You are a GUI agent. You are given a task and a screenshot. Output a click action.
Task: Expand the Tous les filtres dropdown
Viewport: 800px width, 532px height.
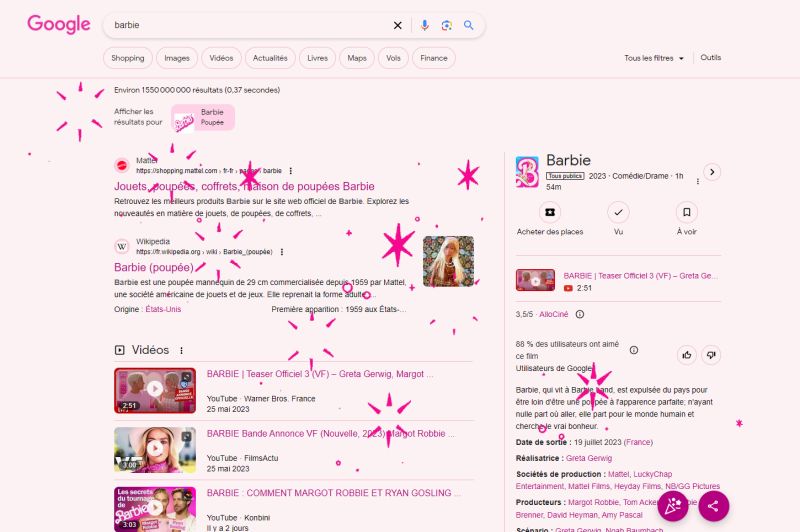tap(654, 58)
